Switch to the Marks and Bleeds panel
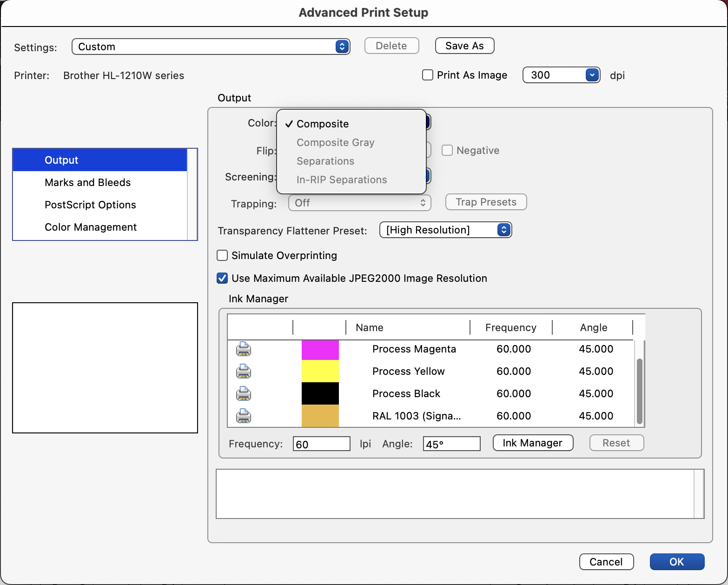728x585 pixels. 87,182
